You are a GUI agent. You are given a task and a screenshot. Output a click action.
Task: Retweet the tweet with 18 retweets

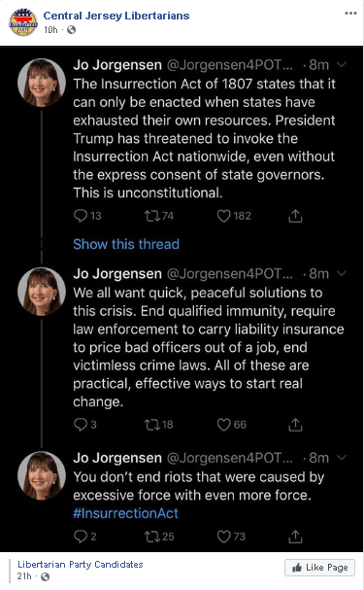151,425
